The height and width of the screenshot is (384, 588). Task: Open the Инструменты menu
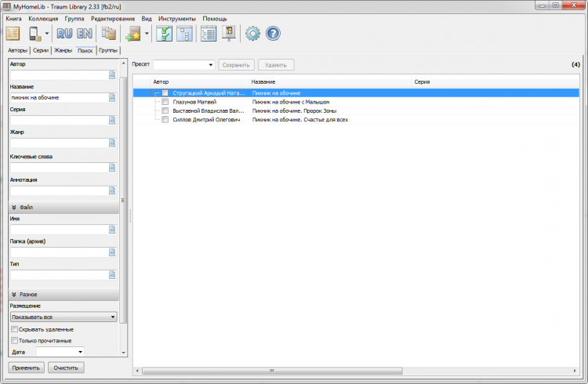177,18
